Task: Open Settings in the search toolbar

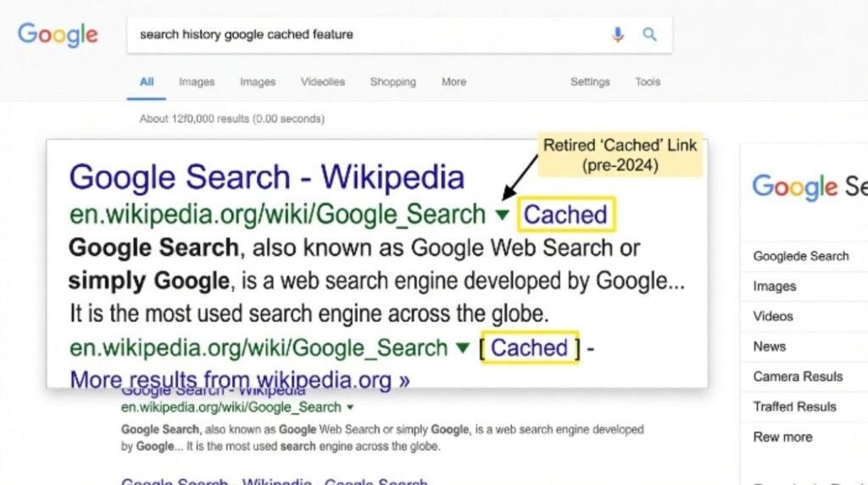Action: pos(590,82)
